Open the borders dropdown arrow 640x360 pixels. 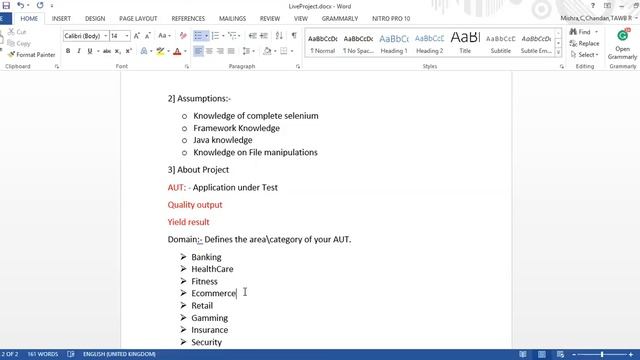[292, 51]
